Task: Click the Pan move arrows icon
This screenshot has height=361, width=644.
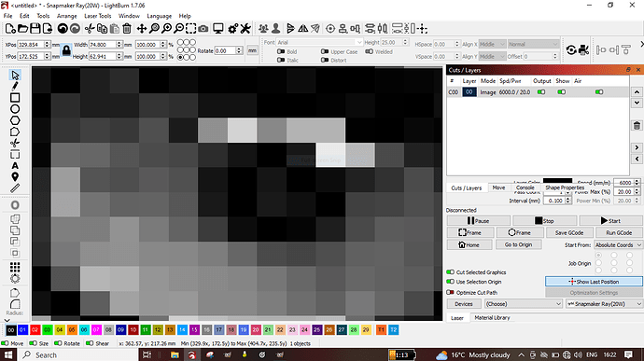Action: tap(142, 29)
